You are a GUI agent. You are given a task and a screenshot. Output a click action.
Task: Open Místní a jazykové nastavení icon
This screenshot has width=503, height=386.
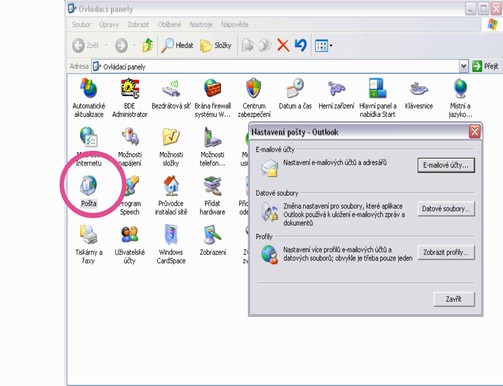460,98
